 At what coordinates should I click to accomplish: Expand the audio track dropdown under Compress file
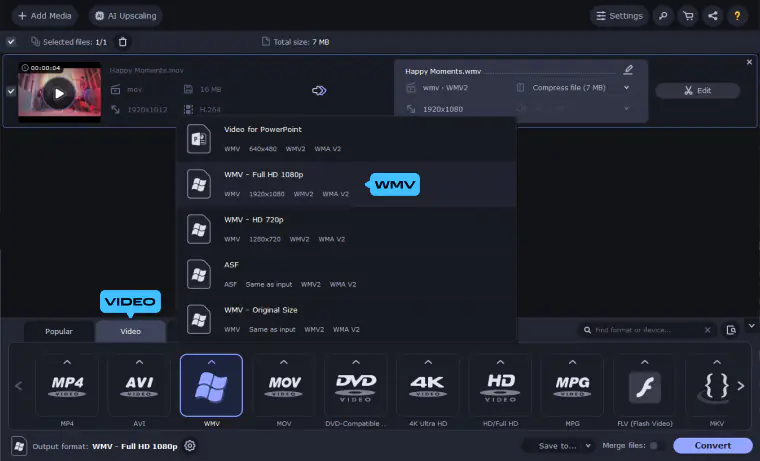point(626,109)
